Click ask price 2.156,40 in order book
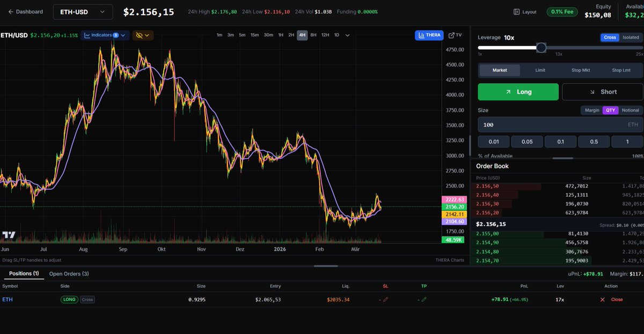Viewport: 644px width, 334px height. point(487,195)
